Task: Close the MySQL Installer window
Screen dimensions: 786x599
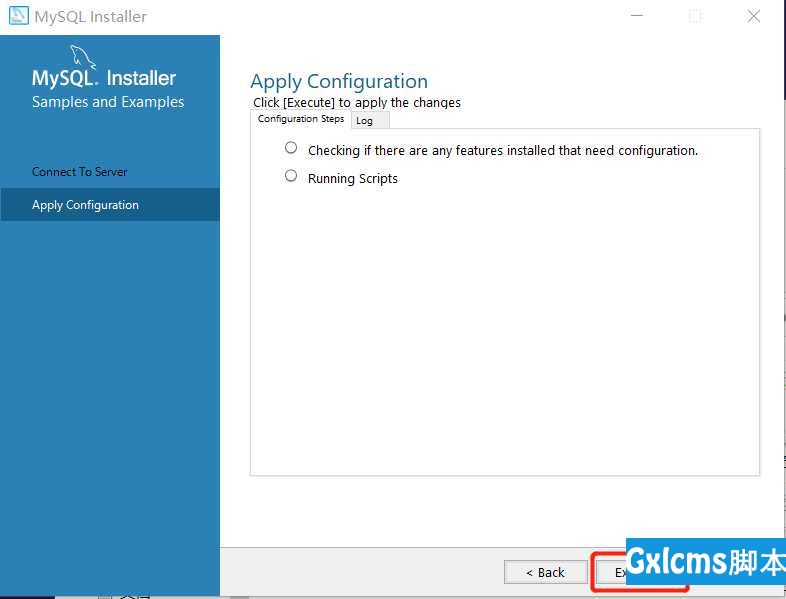Action: (x=753, y=16)
